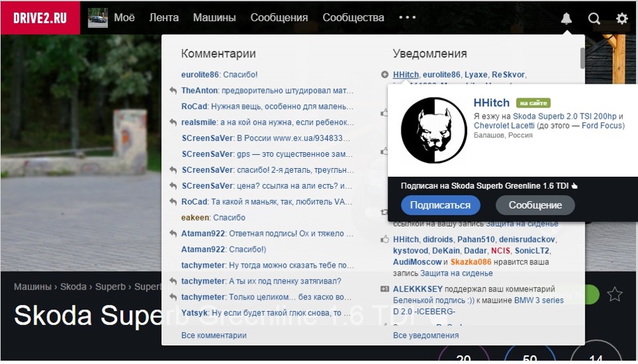The width and height of the screenshot is (638, 364).
Task: Open settings gear icon
Action: [622, 19]
